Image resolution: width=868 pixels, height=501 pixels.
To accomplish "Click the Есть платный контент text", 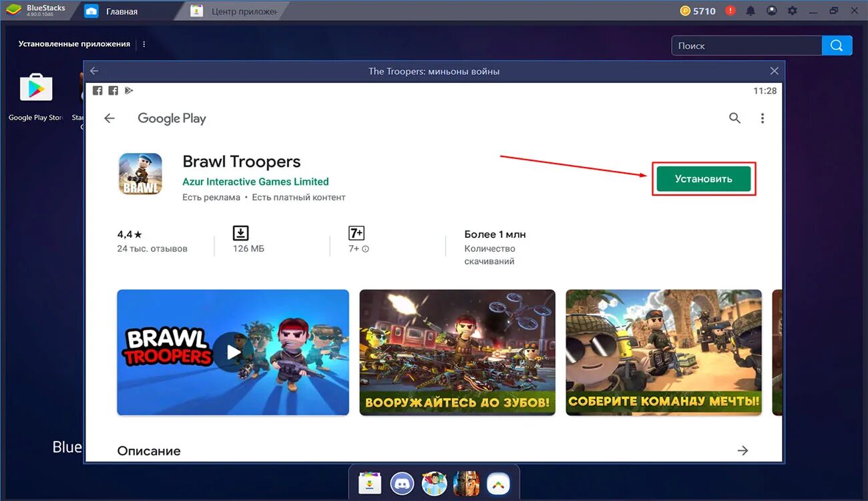I will (298, 197).
